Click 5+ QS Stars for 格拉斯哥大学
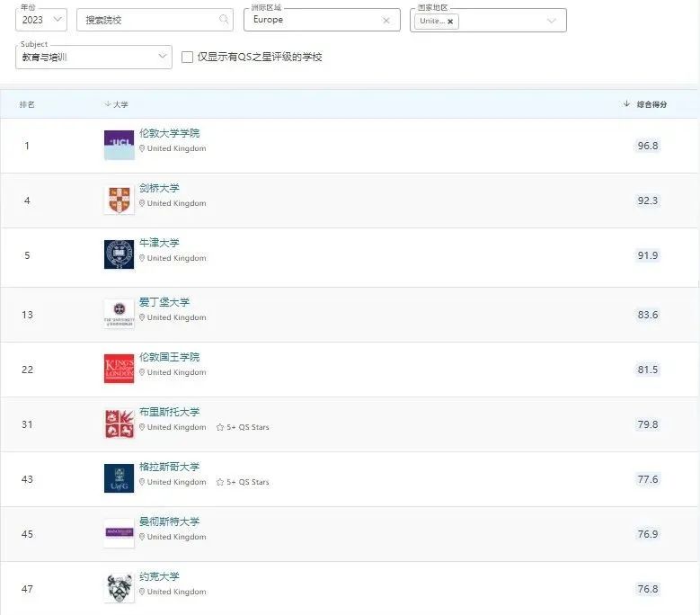This screenshot has width=700, height=615. 243,482
